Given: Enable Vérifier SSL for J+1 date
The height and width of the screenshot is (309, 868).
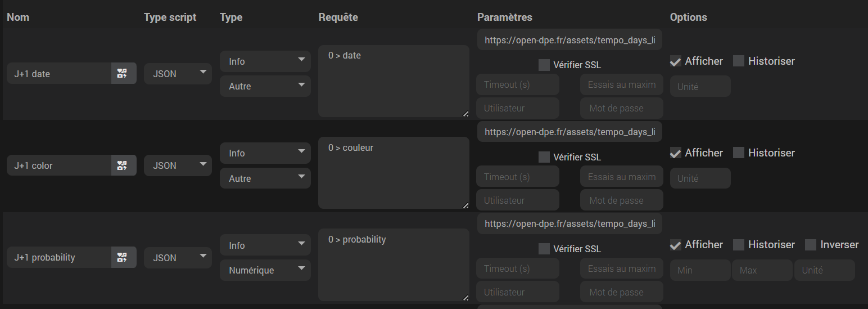Looking at the screenshot, I should 544,65.
